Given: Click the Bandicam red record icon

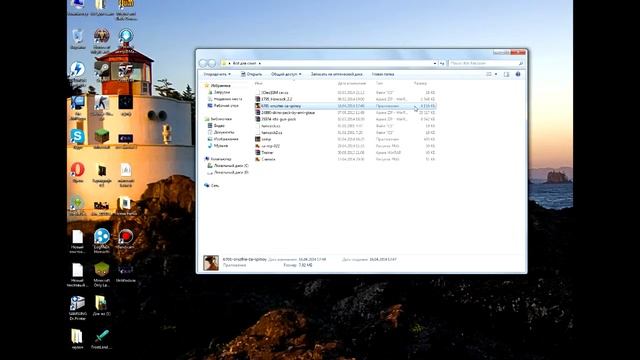Looking at the screenshot, I should pyautogui.click(x=125, y=238).
